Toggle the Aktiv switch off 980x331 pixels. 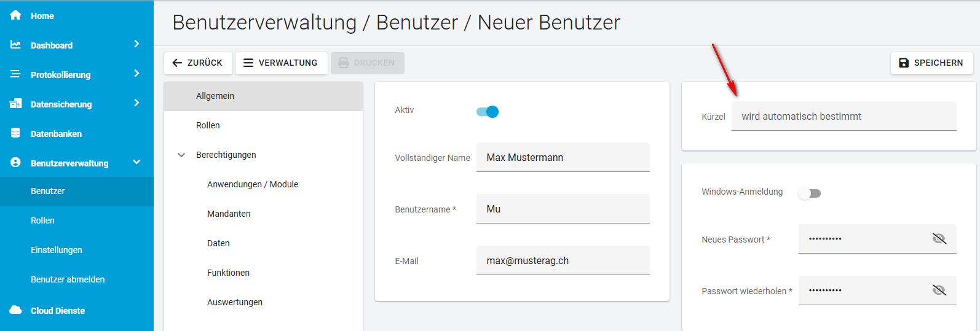click(x=488, y=112)
